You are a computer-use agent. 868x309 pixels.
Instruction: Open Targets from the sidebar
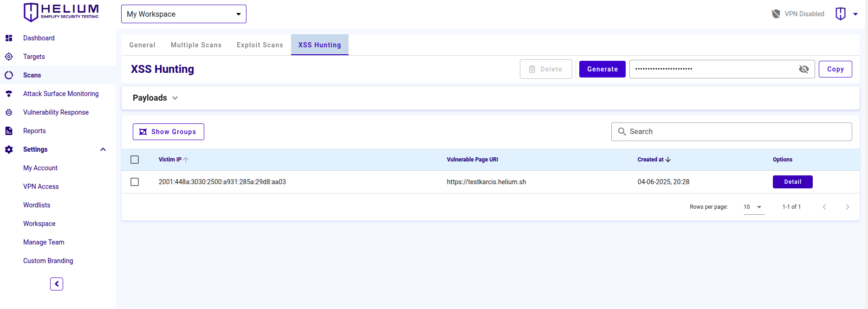(34, 57)
